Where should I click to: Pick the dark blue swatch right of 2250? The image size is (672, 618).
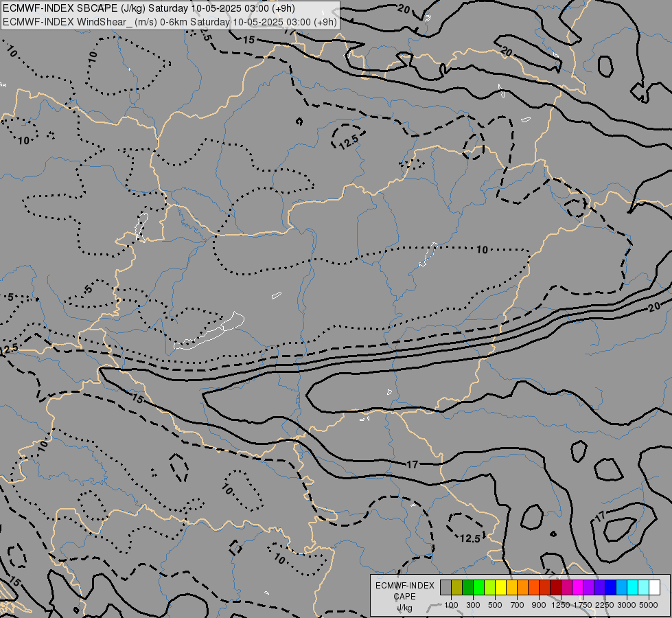pyautogui.click(x=610, y=587)
